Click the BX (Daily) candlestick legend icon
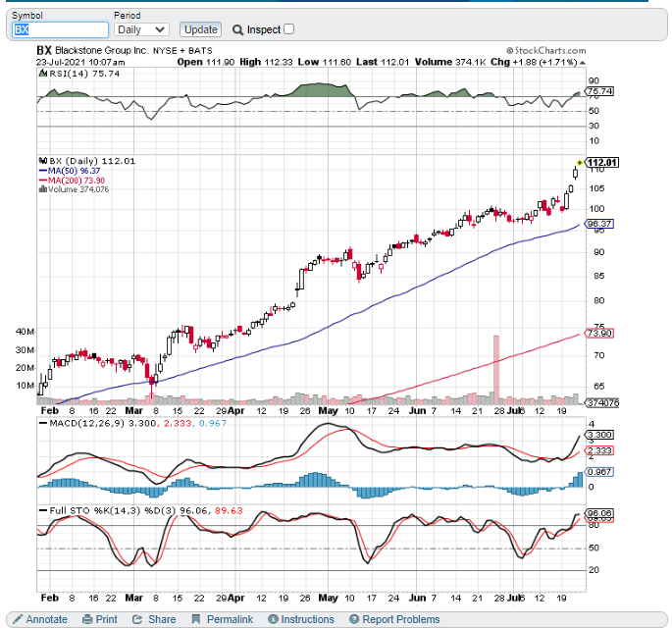This screenshot has height=629, width=672. coord(43,161)
